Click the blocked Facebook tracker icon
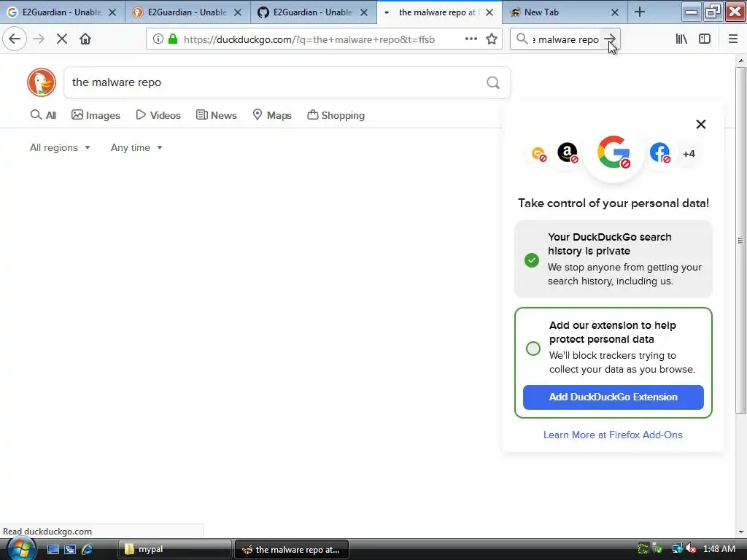Viewport: 747px width, 560px height. tap(659, 153)
